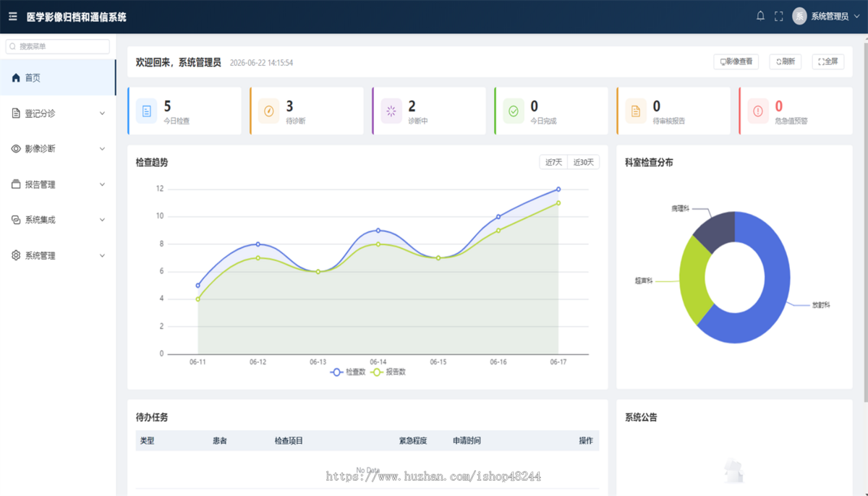Viewport: 868px width, 496px height.
Task: Collapse the sidebar with the hamburger icon
Action: (x=12, y=16)
